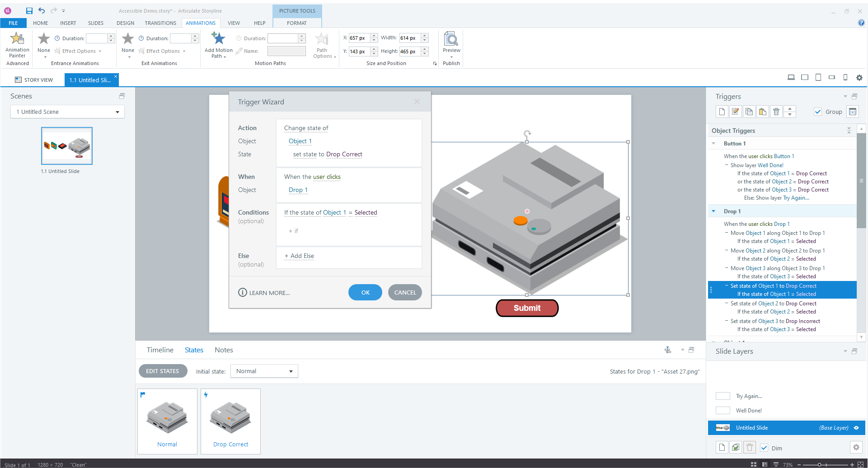Click the EDIT STATES button

click(x=163, y=371)
